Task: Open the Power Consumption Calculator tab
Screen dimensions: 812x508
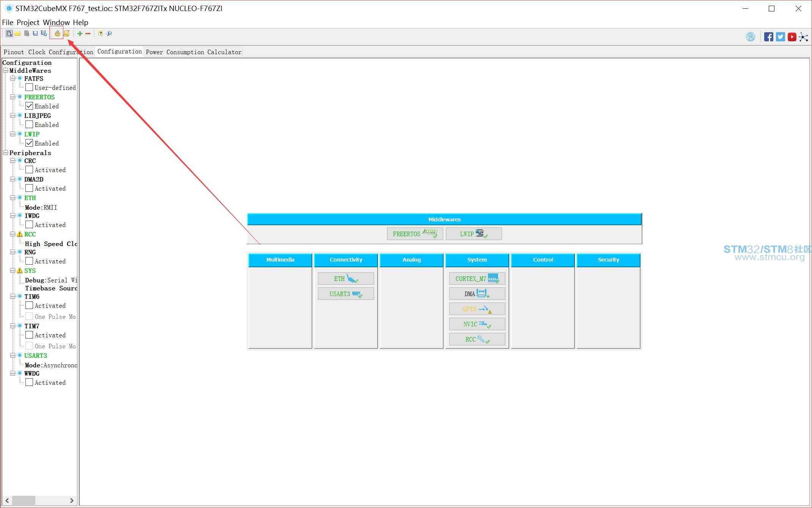Action: coord(194,52)
